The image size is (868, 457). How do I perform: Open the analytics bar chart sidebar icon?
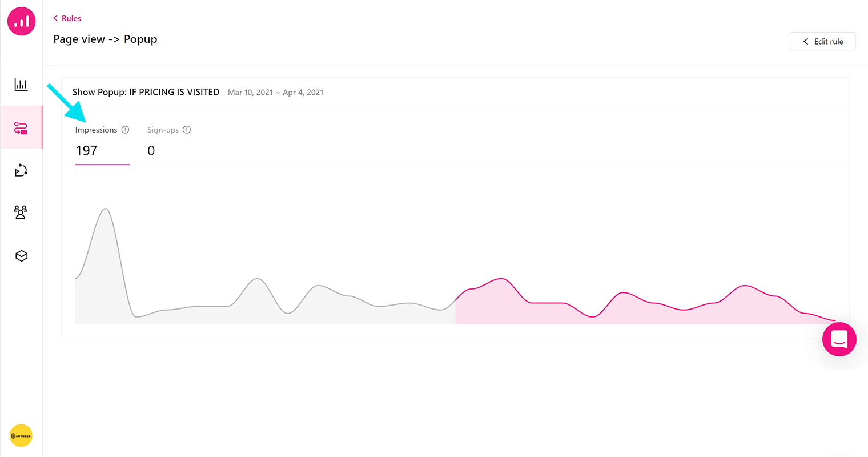pos(21,85)
